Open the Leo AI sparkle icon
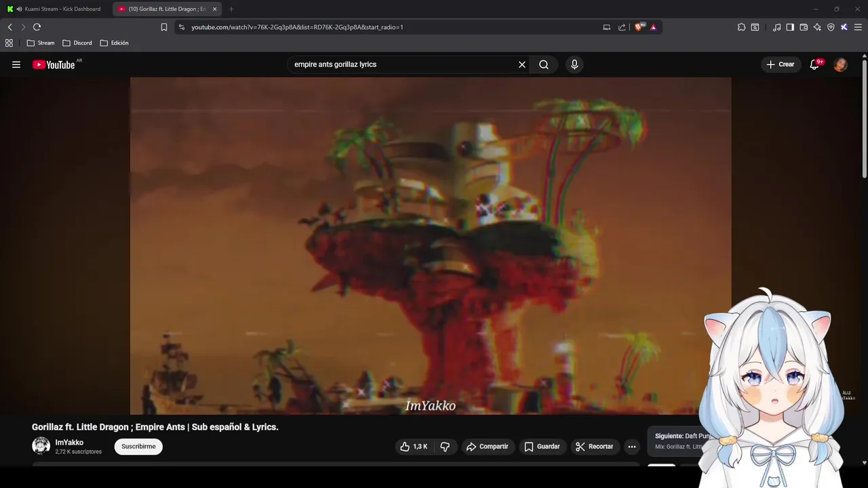 pos(817,27)
